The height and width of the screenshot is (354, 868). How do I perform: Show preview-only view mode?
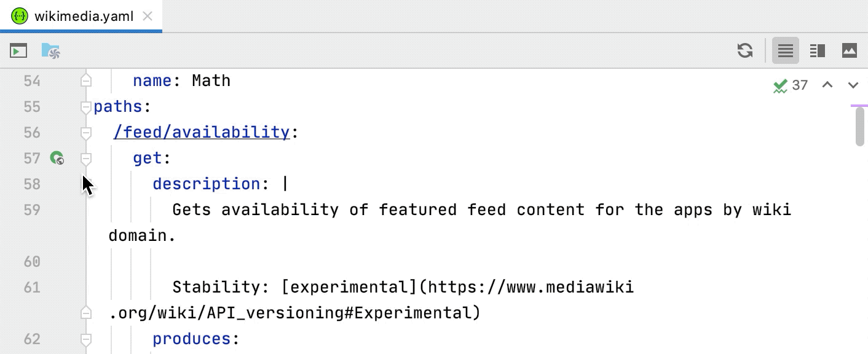pos(850,52)
